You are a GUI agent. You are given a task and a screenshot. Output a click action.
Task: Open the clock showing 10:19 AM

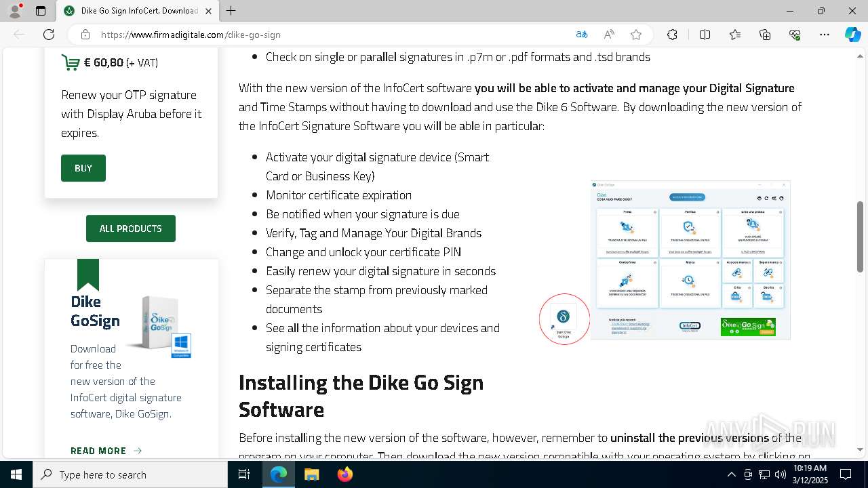click(810, 474)
